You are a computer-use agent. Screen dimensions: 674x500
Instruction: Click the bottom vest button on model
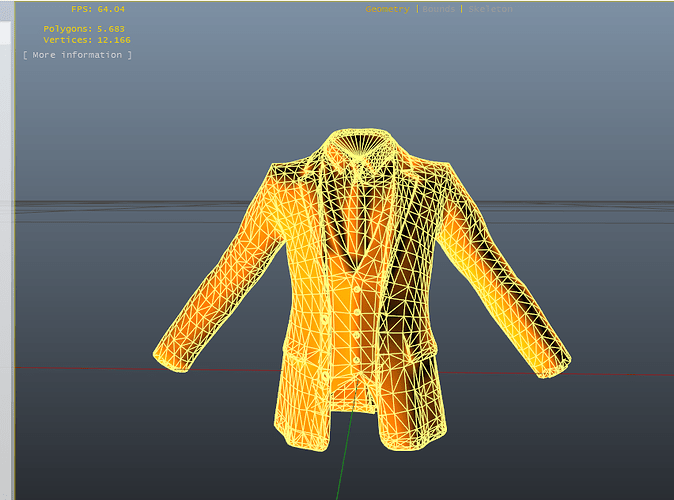pyautogui.click(x=356, y=360)
